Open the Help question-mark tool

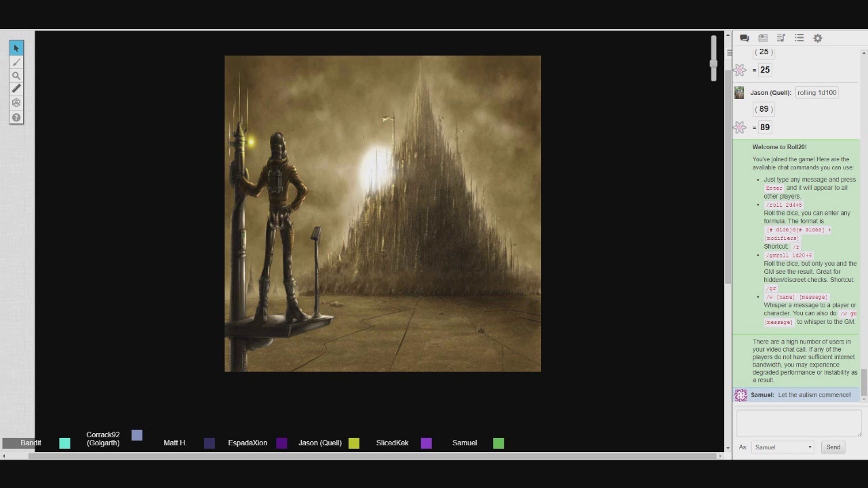[x=16, y=117]
